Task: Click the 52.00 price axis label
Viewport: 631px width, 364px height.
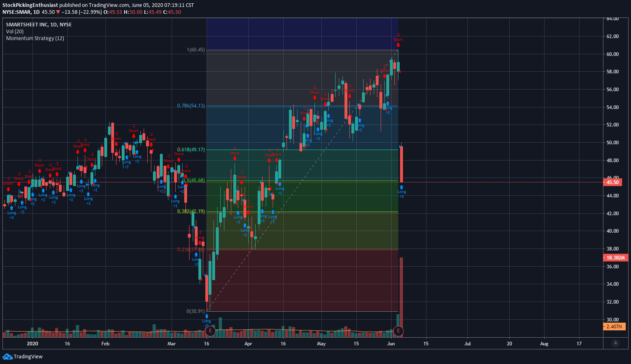Action: [x=612, y=125]
